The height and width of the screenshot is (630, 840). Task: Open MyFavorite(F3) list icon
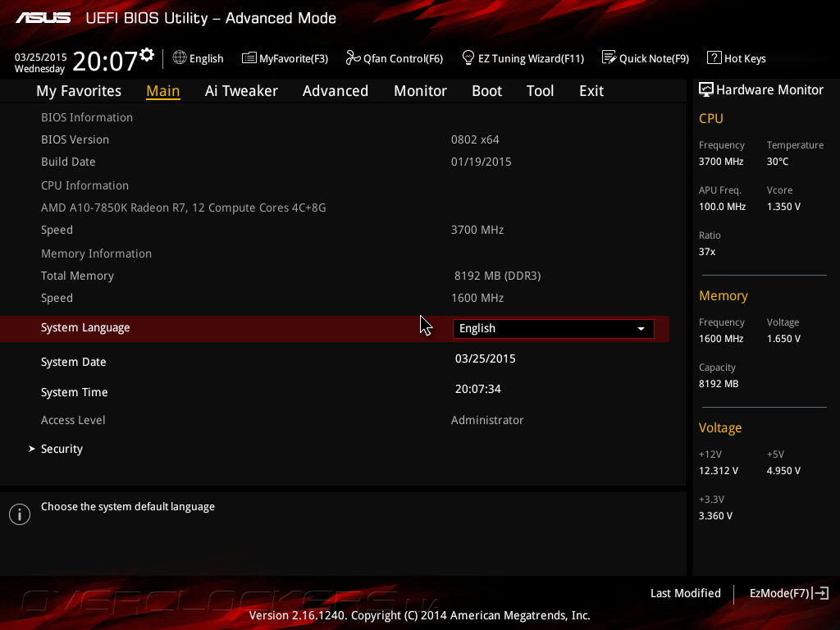pos(249,57)
